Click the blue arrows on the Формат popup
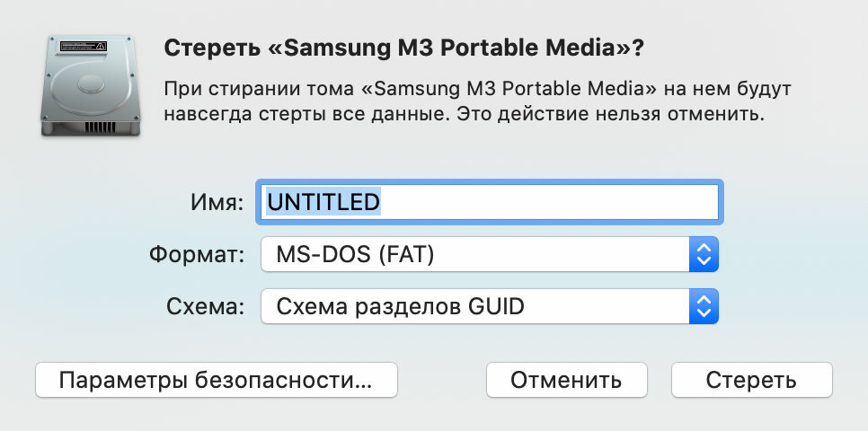 click(x=704, y=254)
